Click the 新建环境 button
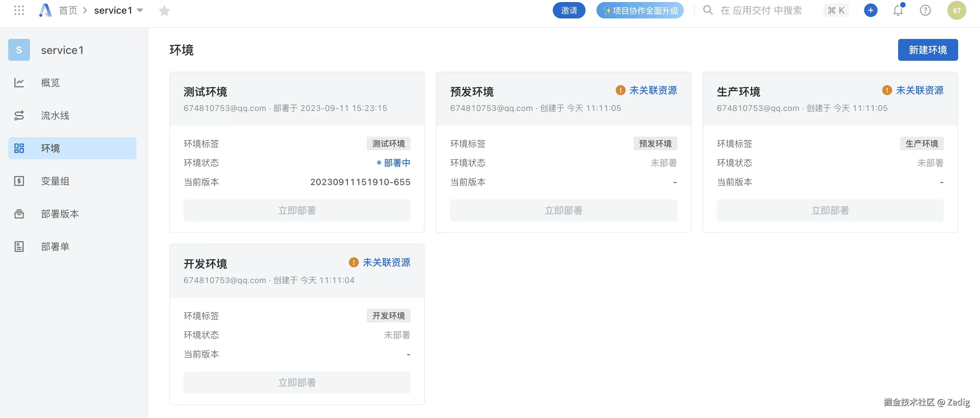The image size is (980, 418). tap(928, 50)
